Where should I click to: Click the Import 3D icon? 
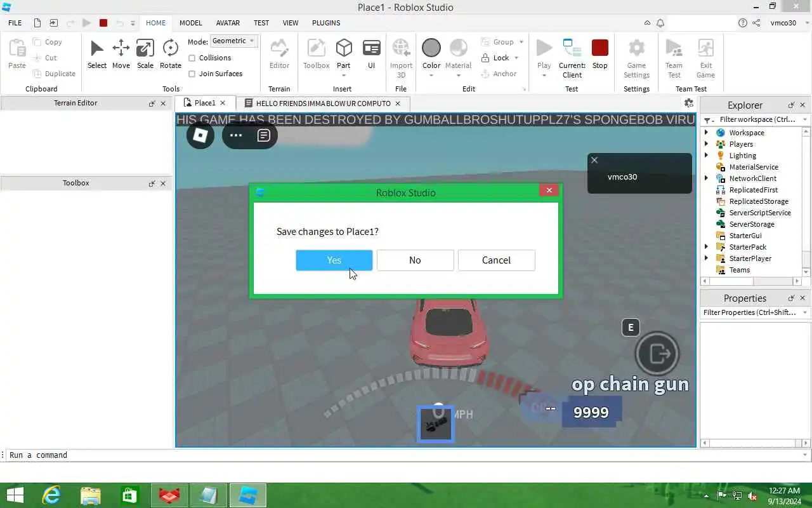pos(401,48)
